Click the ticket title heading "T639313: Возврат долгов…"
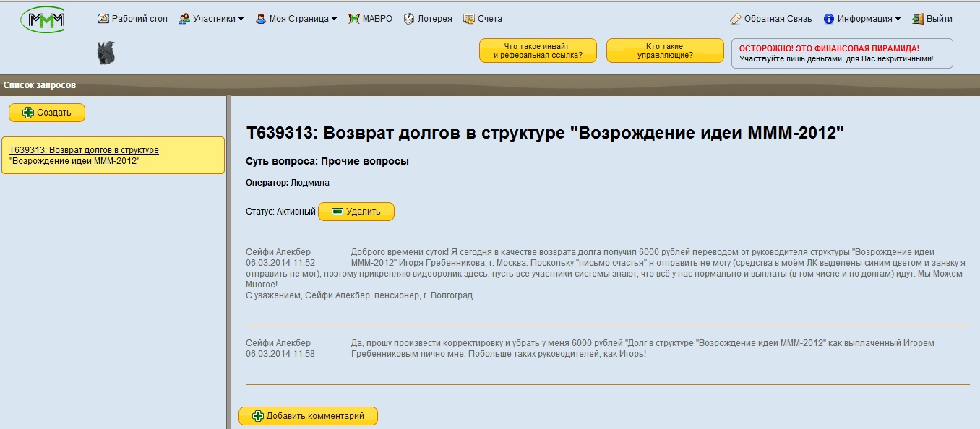The width and height of the screenshot is (980, 429). [x=546, y=133]
